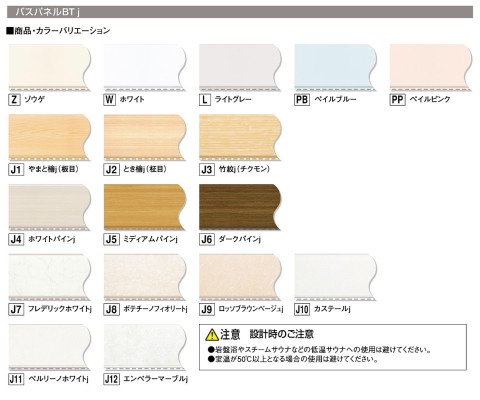Click the J11 ベルリーノホワイト swatch
The width and height of the screenshot is (480, 400).
(x=49, y=347)
